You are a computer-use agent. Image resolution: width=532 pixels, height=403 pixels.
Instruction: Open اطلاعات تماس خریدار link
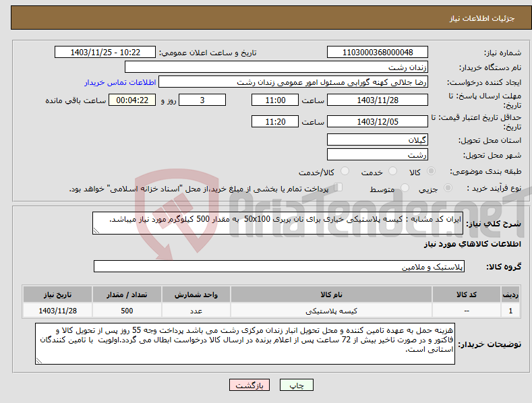pos(120,82)
